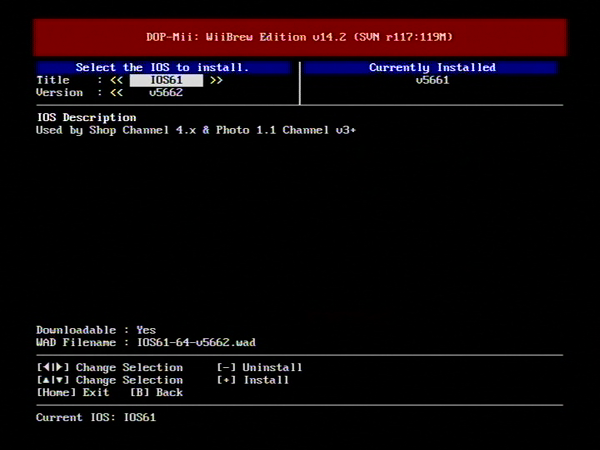Click the 'Currently Installed' header

(x=432, y=68)
